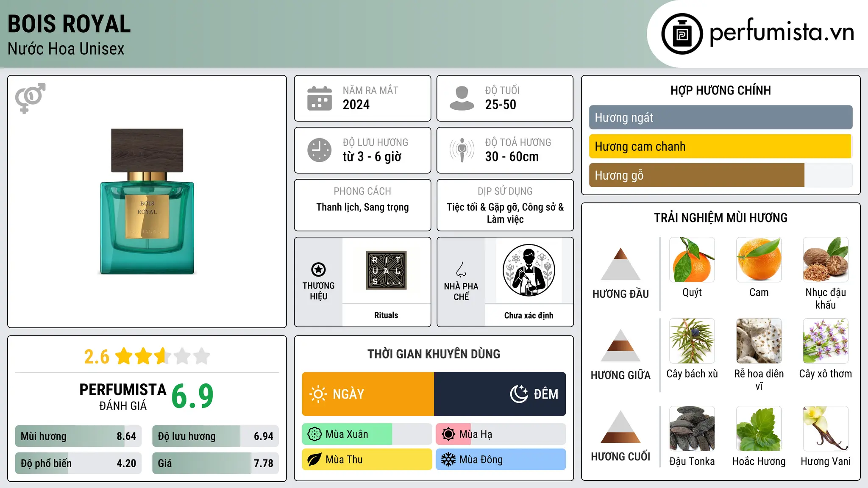Click the 30 - 60cm projection value

pos(512,157)
